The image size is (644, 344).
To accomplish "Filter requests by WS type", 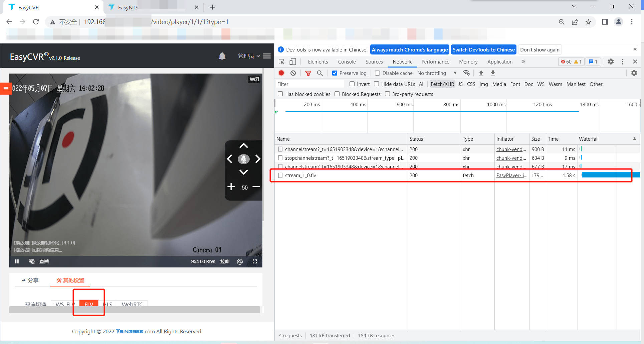I will click(x=541, y=84).
